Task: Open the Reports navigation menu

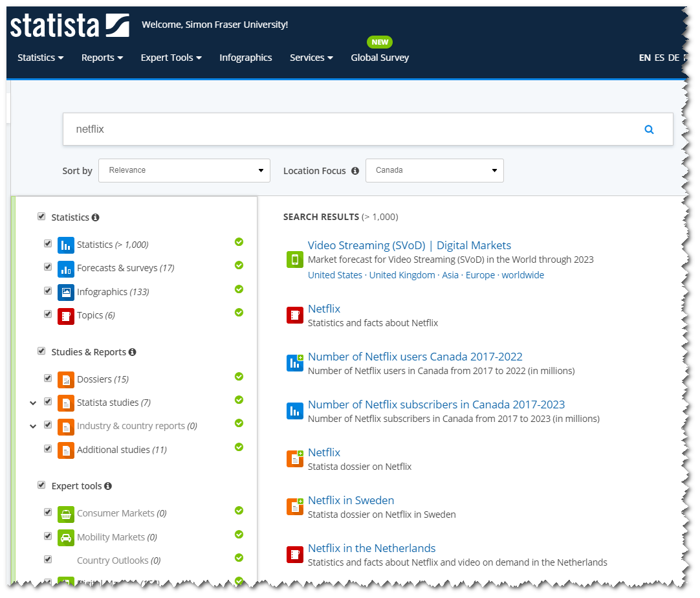Action: [x=102, y=58]
